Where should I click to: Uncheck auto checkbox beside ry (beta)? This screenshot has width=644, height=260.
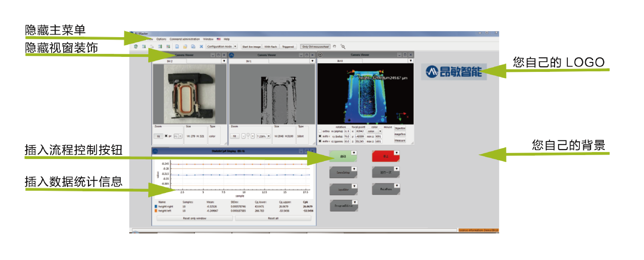(x=320, y=136)
